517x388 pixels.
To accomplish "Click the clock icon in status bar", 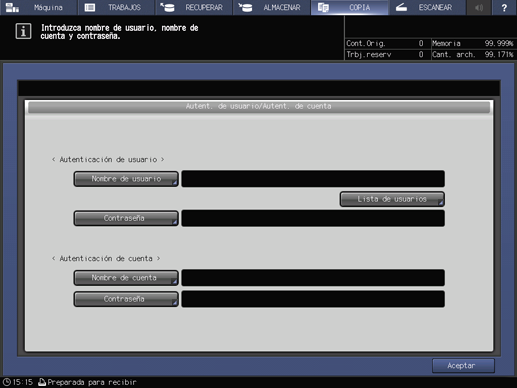I will [7, 382].
